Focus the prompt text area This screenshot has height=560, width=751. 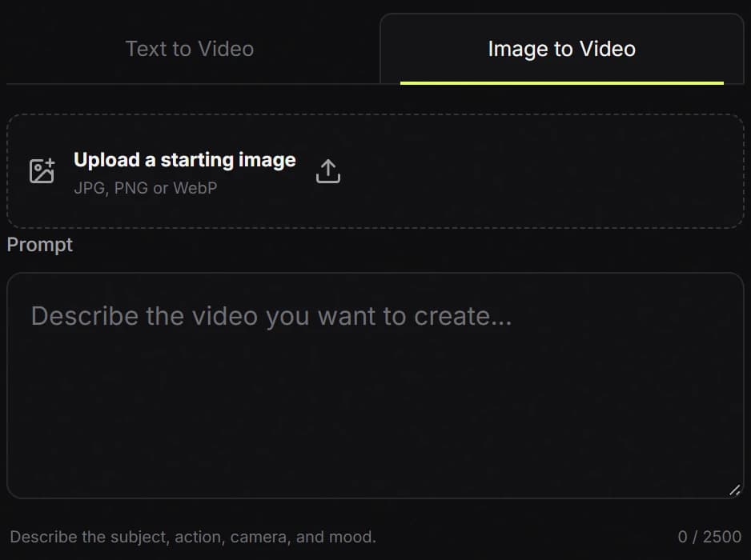[x=375, y=386]
